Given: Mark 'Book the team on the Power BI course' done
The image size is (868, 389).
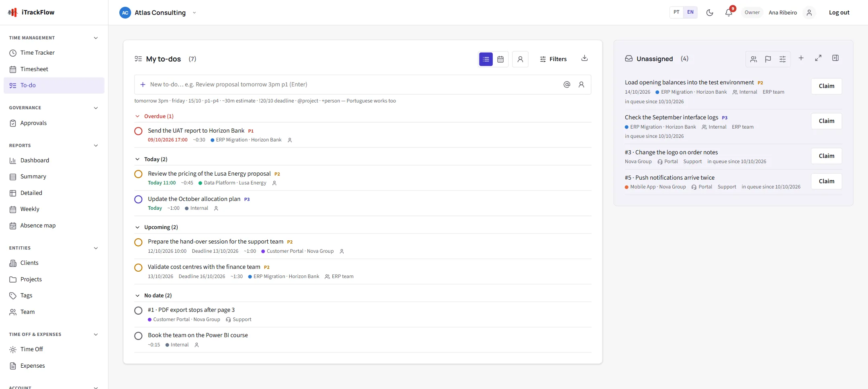Looking at the screenshot, I should coord(138,336).
